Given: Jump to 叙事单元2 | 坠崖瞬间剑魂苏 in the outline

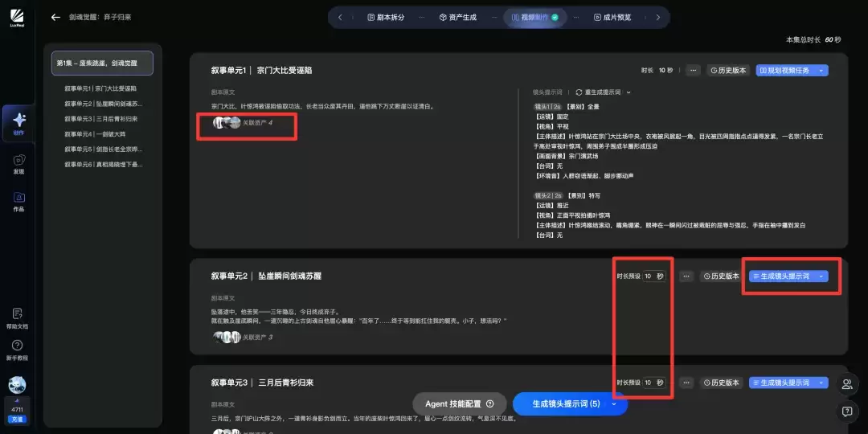Looking at the screenshot, I should [104, 104].
